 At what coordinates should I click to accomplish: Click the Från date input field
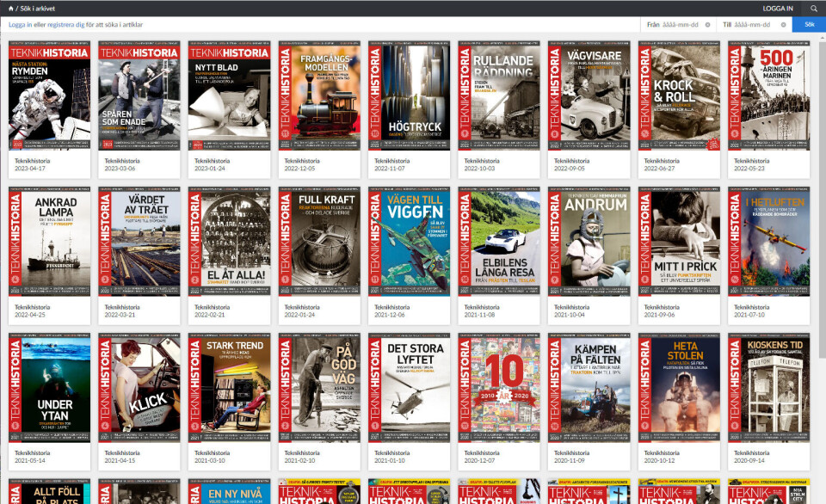[x=680, y=25]
